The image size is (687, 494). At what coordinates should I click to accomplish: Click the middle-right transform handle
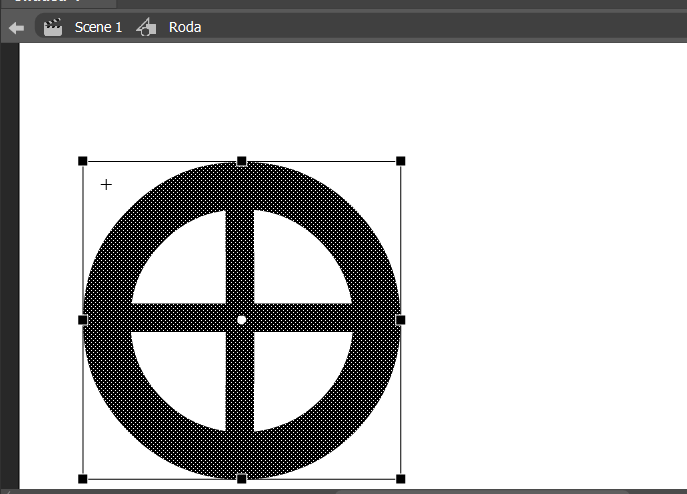point(400,320)
